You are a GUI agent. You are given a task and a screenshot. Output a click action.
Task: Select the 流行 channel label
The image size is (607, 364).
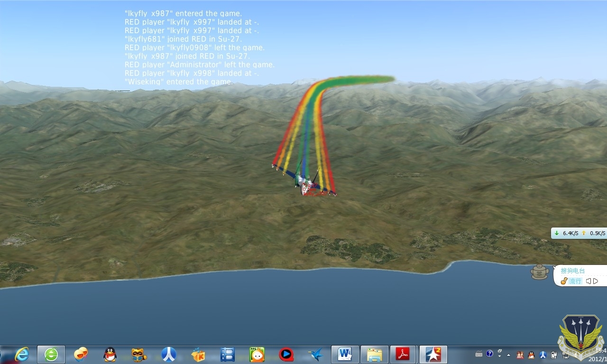pyautogui.click(x=575, y=281)
